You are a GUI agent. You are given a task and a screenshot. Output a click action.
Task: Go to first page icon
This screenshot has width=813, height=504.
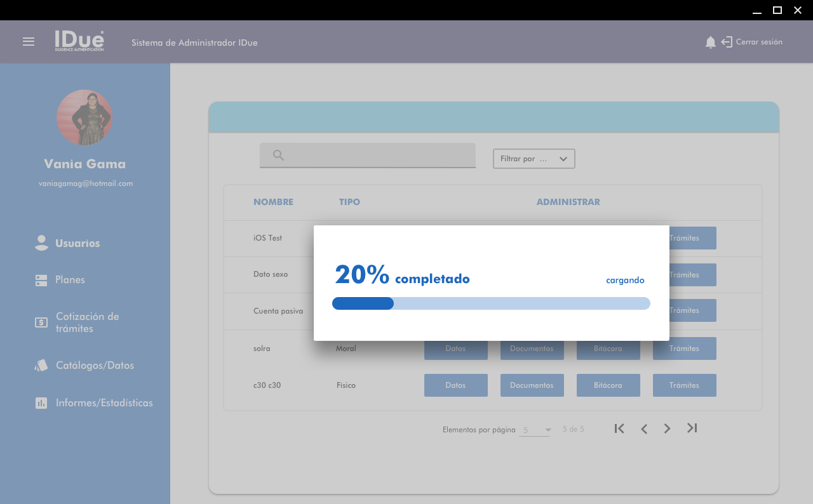tap(619, 428)
